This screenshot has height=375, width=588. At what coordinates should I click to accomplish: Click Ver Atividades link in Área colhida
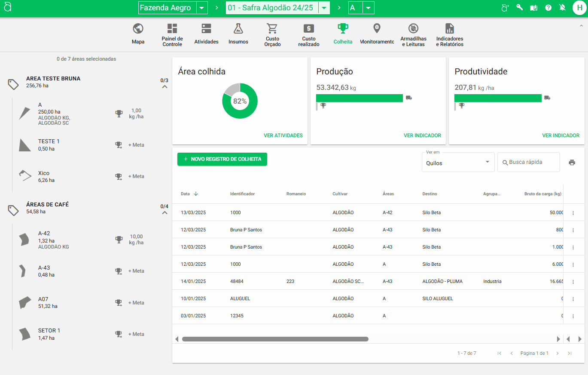(x=283, y=135)
